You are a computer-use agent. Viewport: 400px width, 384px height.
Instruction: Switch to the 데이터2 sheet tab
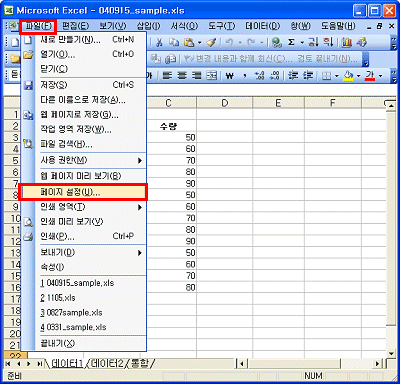click(107, 363)
